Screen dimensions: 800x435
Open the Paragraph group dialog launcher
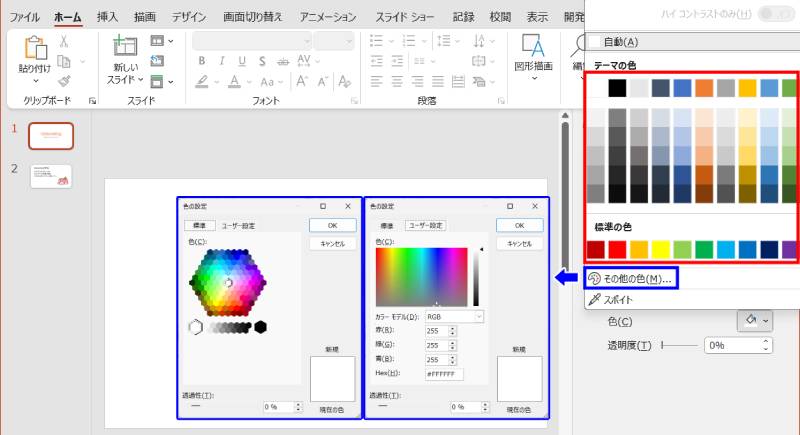(x=501, y=101)
